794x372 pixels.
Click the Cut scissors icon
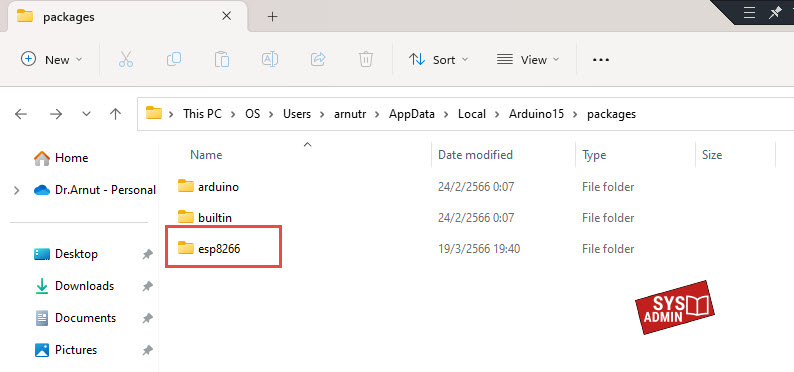click(x=126, y=60)
